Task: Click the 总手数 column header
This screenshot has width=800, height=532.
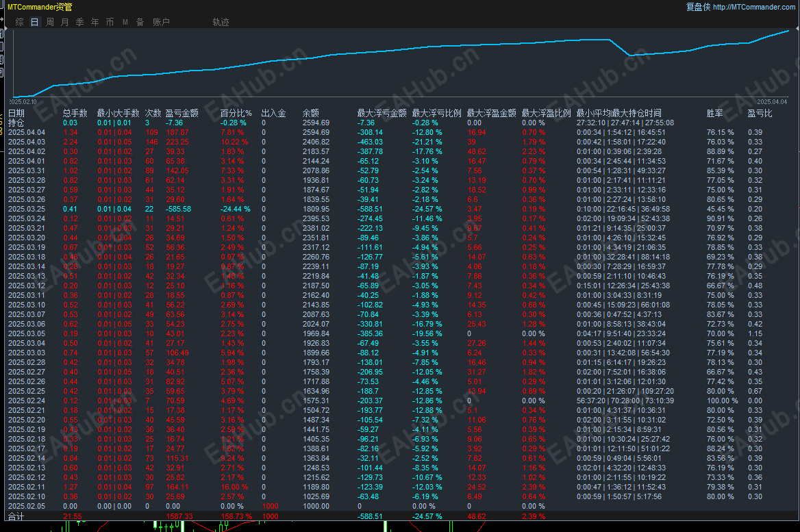Action: 75,113
